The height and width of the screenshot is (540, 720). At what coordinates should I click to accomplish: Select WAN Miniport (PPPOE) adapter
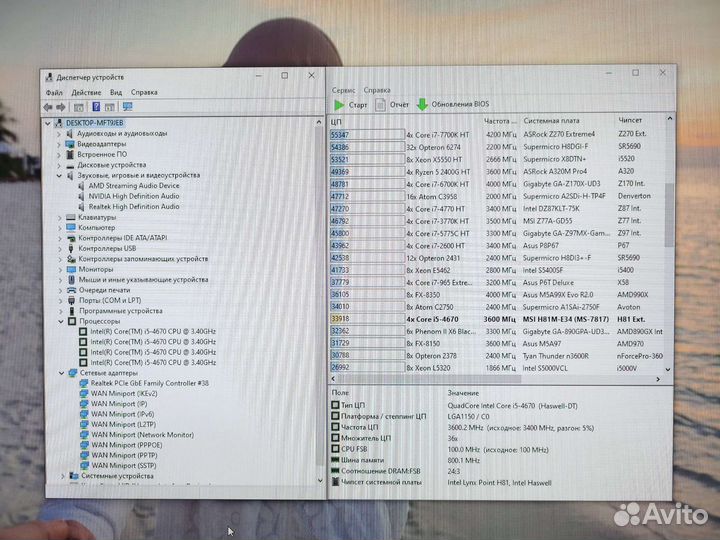tap(127, 445)
